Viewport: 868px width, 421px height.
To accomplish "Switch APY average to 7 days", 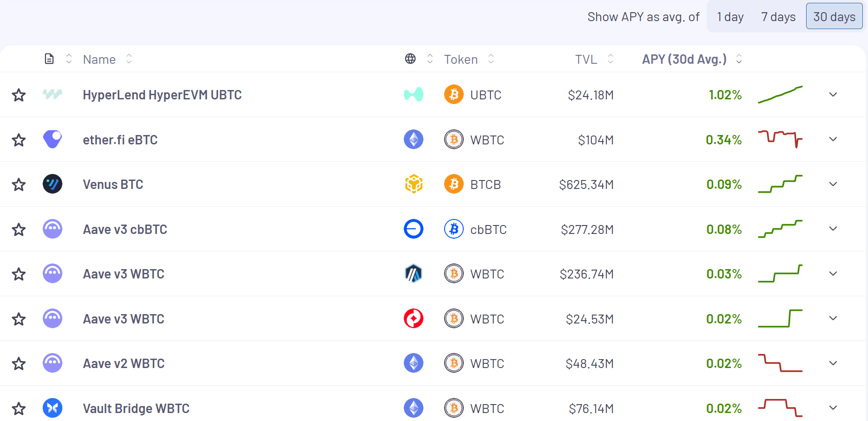I will coord(778,16).
